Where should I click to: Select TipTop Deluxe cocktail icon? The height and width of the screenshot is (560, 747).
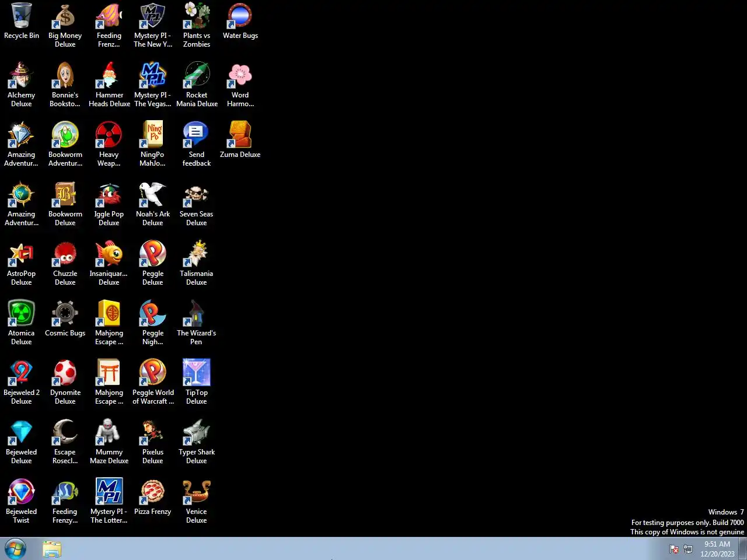click(x=197, y=373)
